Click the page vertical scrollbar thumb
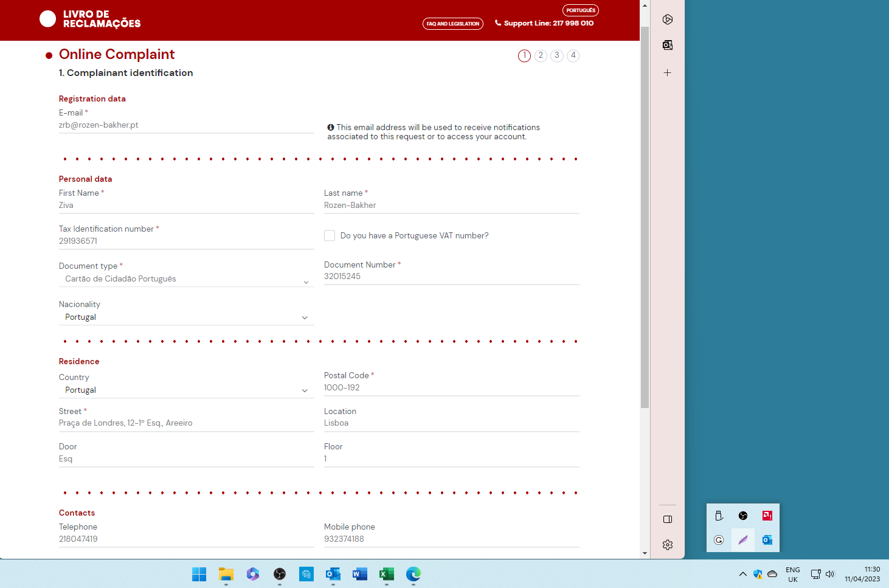The height and width of the screenshot is (588, 889). pyautogui.click(x=645, y=217)
